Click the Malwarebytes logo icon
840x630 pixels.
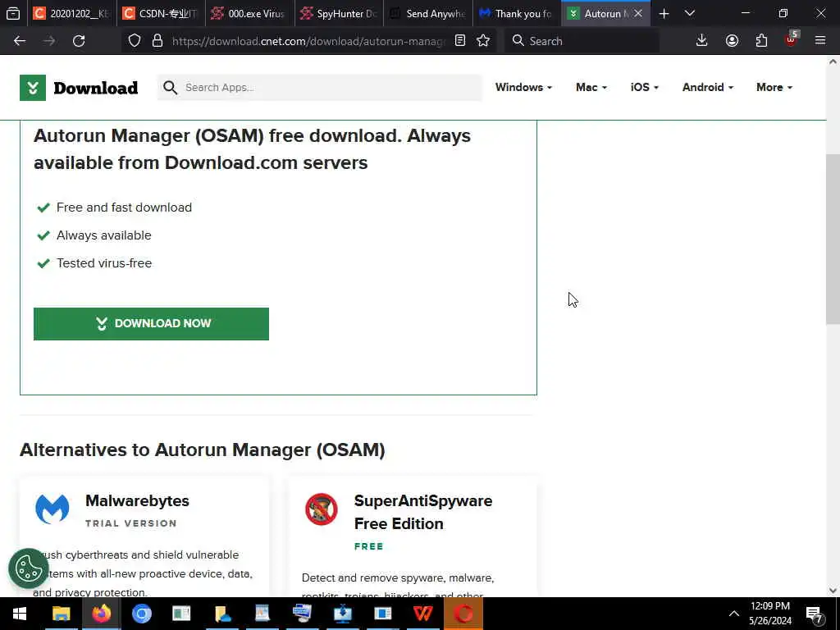point(52,509)
